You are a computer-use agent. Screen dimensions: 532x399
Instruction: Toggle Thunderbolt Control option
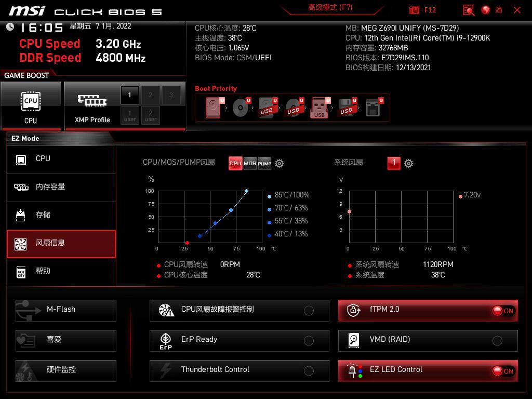(239, 371)
